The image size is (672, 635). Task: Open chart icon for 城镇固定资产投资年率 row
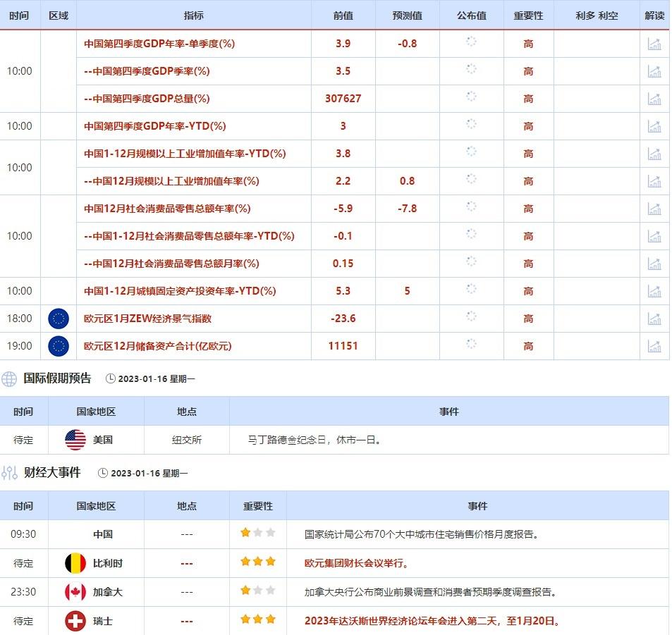coord(654,291)
